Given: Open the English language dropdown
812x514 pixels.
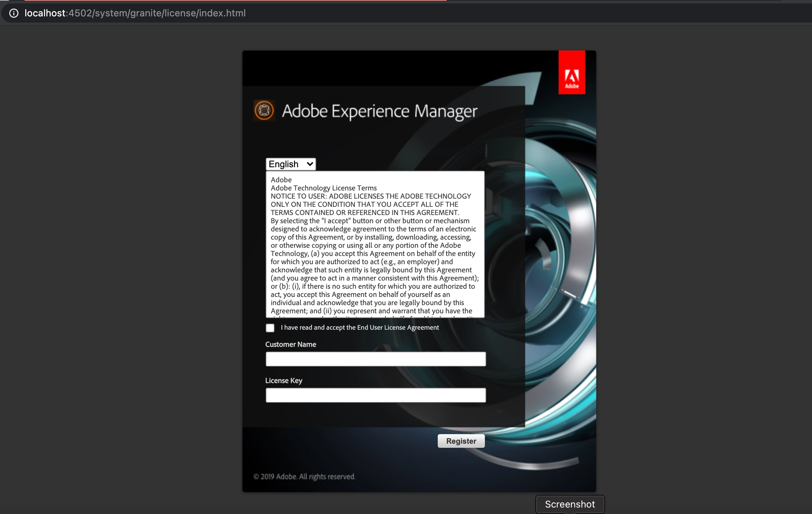Looking at the screenshot, I should coord(290,164).
